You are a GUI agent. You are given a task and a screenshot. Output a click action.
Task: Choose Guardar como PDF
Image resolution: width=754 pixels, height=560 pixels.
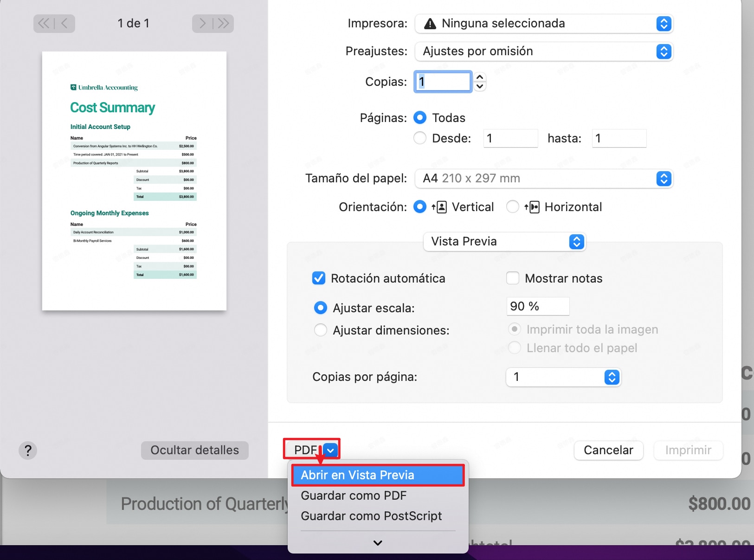[354, 496]
